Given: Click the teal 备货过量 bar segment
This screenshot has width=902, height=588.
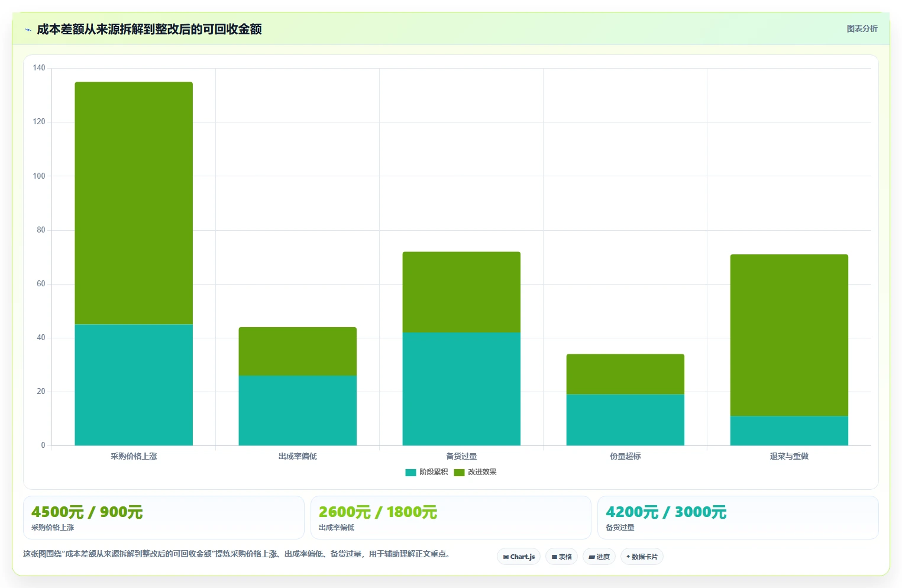Looking at the screenshot, I should pos(461,389).
